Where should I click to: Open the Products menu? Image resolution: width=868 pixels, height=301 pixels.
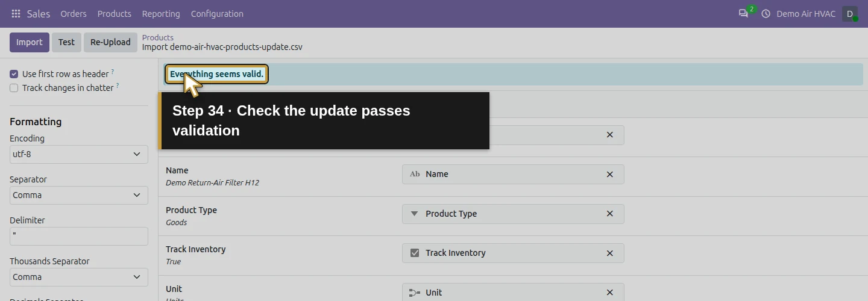(115, 13)
